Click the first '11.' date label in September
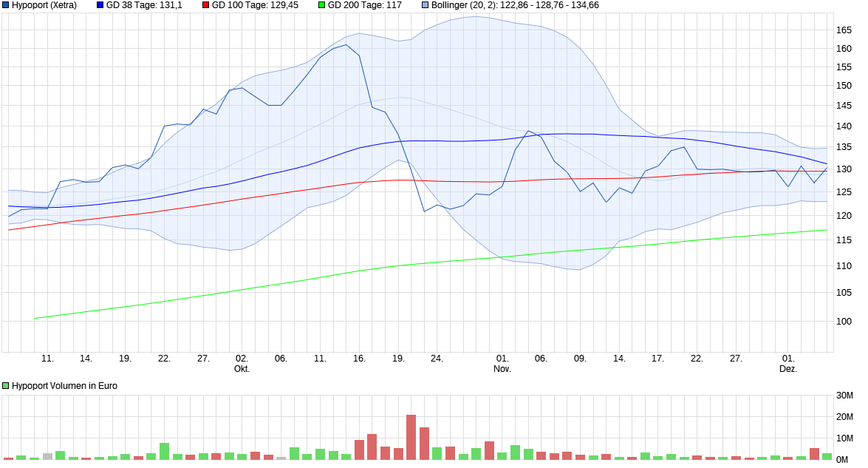 47,359
